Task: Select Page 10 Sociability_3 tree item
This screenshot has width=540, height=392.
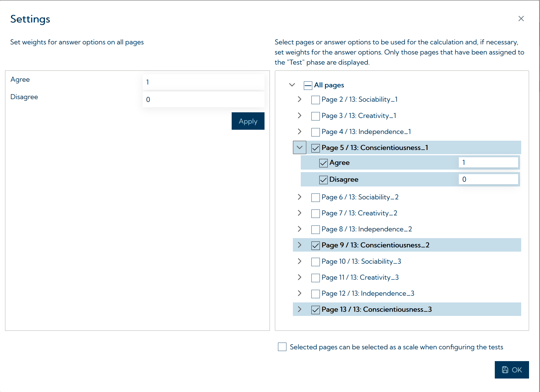Action: (x=361, y=261)
